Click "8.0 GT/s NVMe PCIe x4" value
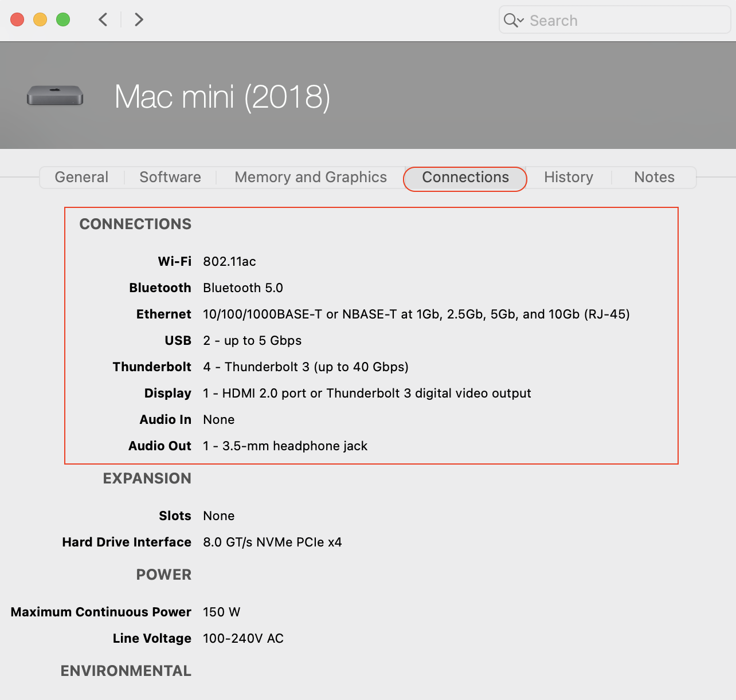This screenshot has height=700, width=736. [272, 542]
